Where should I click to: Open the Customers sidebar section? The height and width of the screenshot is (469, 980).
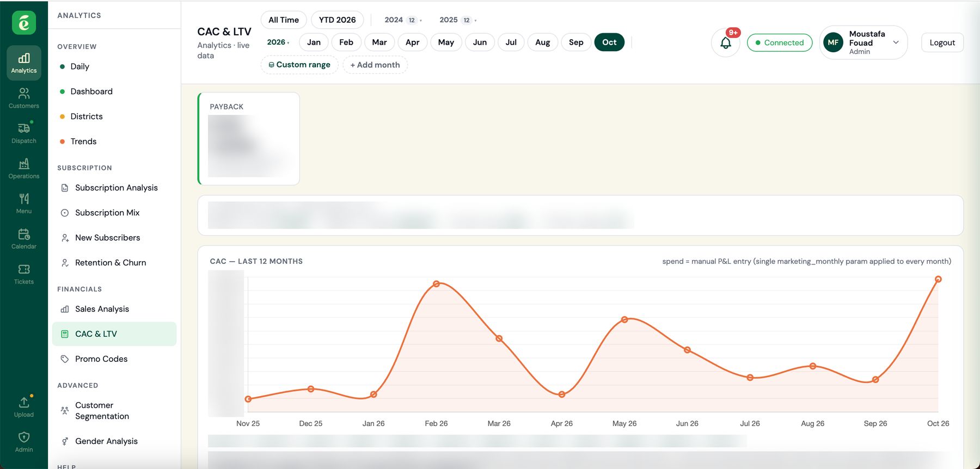click(24, 98)
